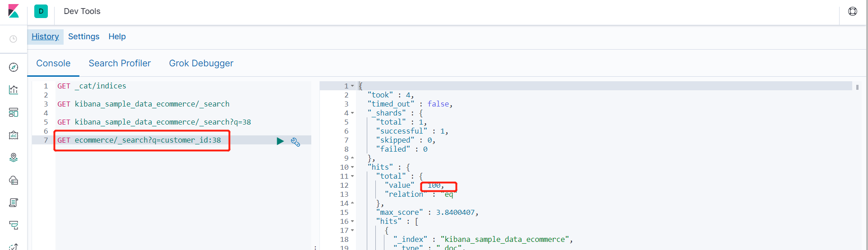
Task: Open Logs icon in sidebar
Action: click(x=14, y=203)
